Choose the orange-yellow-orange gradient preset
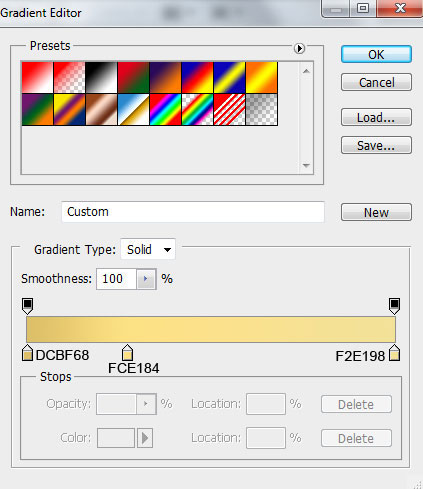The height and width of the screenshot is (489, 423). click(x=262, y=77)
